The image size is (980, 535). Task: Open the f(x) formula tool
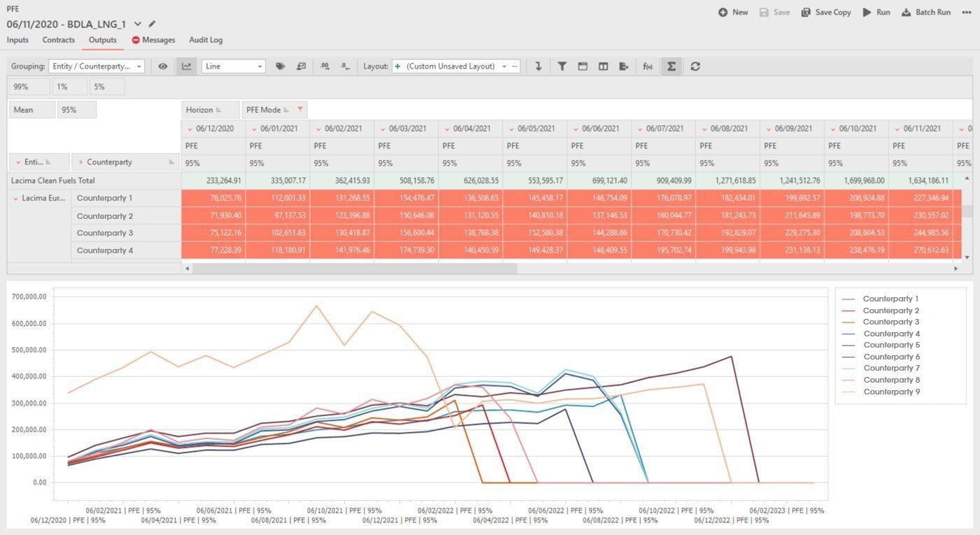(x=648, y=66)
